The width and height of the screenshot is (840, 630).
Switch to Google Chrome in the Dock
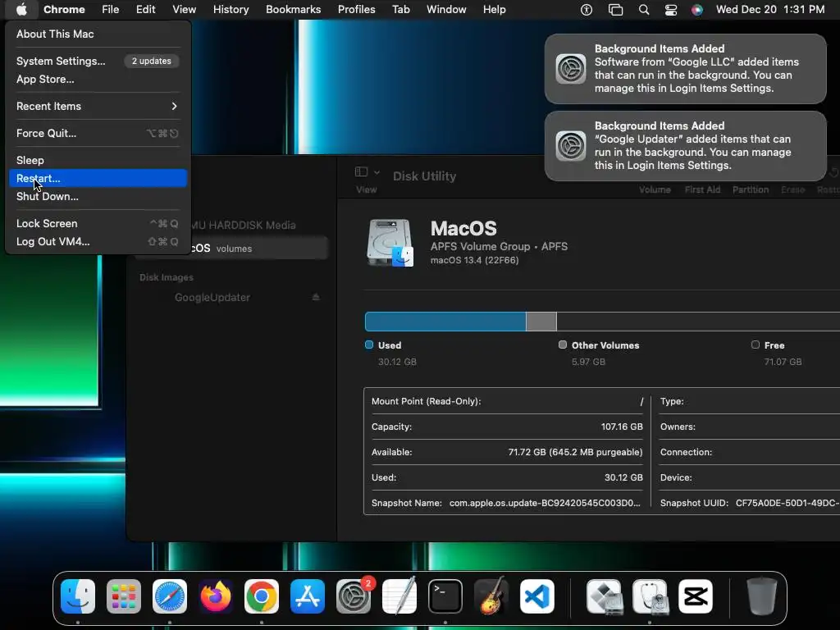click(262, 596)
